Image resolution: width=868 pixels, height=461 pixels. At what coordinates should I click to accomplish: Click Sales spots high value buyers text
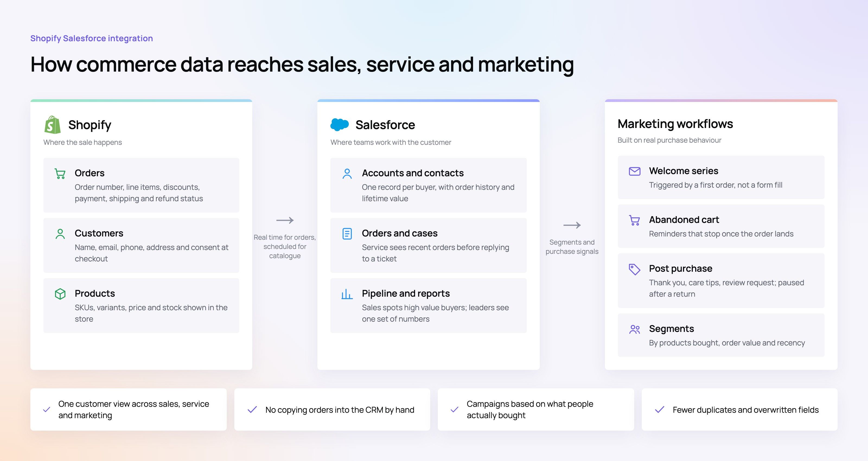(435, 313)
